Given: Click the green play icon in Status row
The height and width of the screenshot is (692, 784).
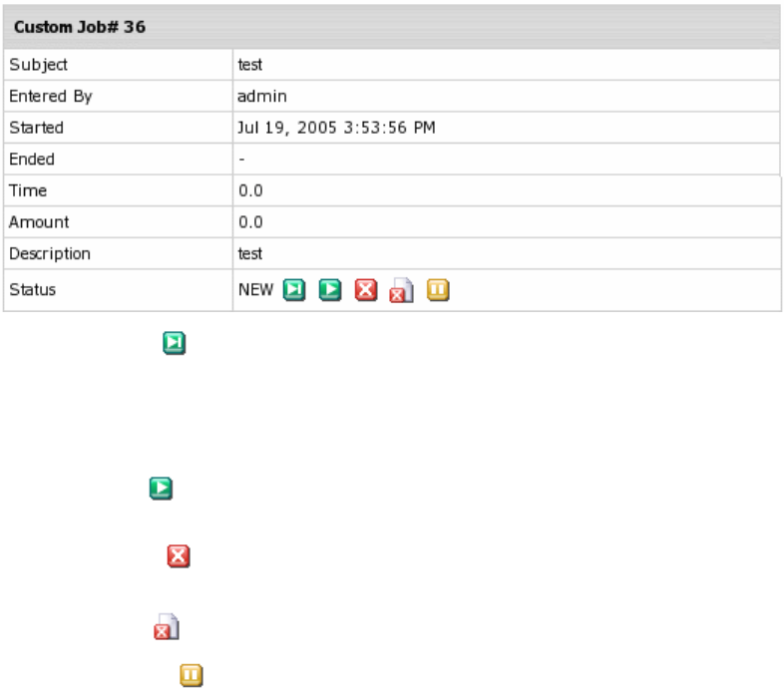Looking at the screenshot, I should click(330, 290).
